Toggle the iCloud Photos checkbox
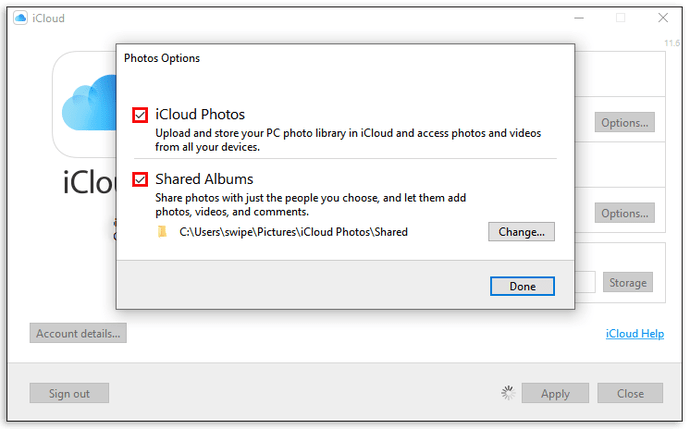The height and width of the screenshot is (429, 690). (x=140, y=115)
